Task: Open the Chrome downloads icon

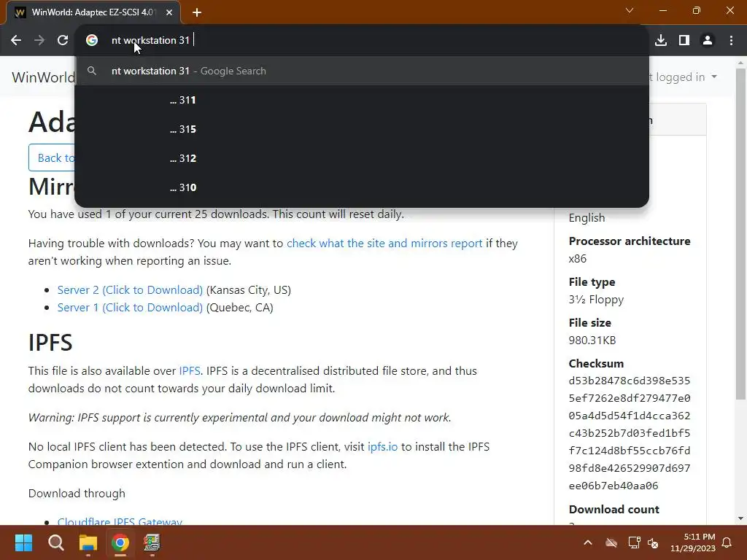Action: pos(661,41)
